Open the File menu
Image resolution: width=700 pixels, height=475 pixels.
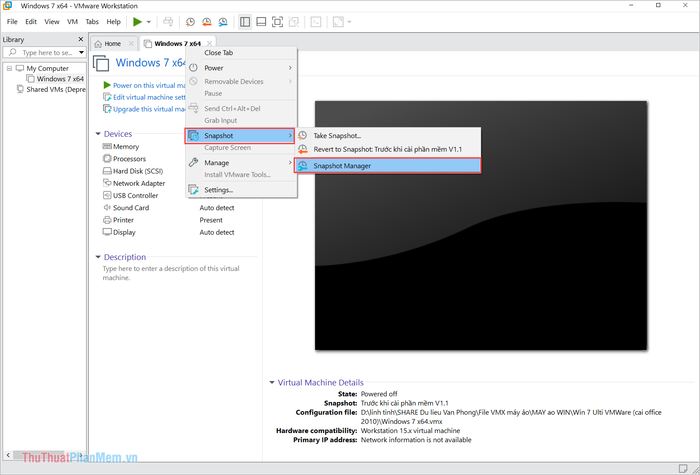pyautogui.click(x=12, y=21)
